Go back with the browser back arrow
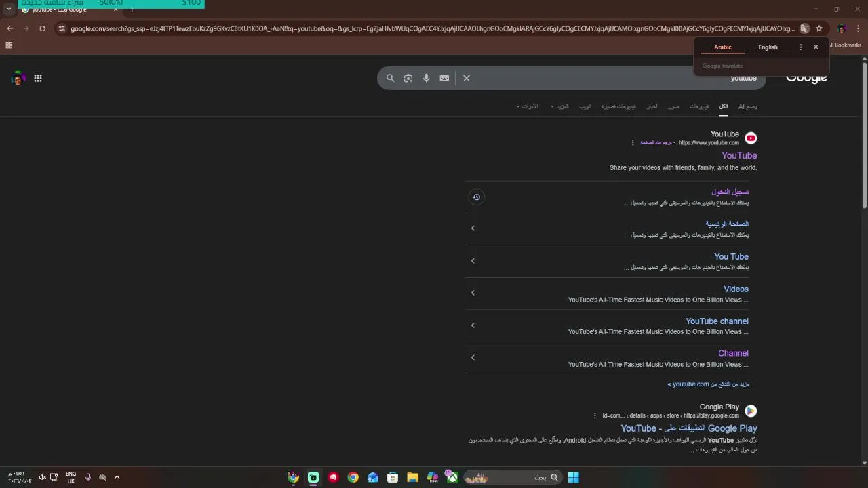Image resolution: width=868 pixels, height=488 pixels. 9,28
